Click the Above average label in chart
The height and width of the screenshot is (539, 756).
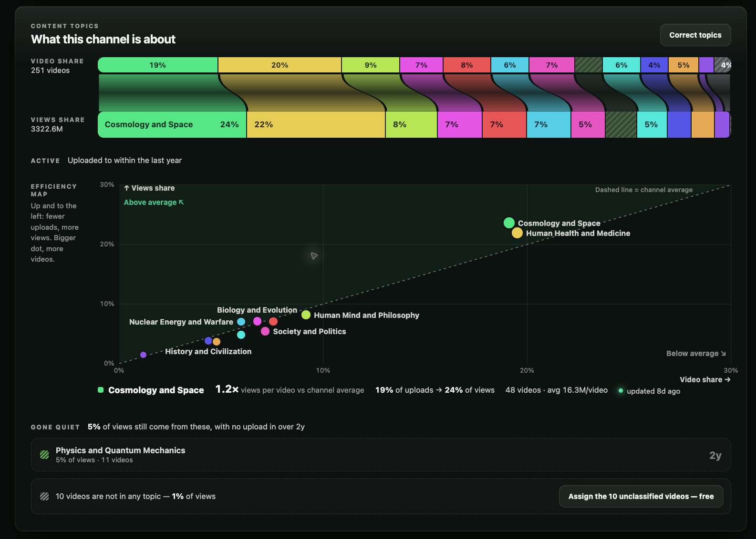coord(154,202)
